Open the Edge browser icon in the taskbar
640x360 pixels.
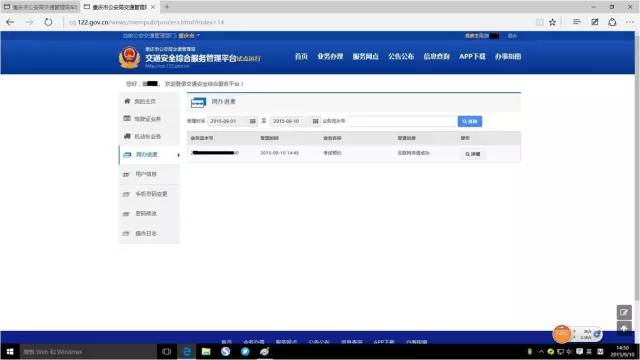[x=187, y=351]
